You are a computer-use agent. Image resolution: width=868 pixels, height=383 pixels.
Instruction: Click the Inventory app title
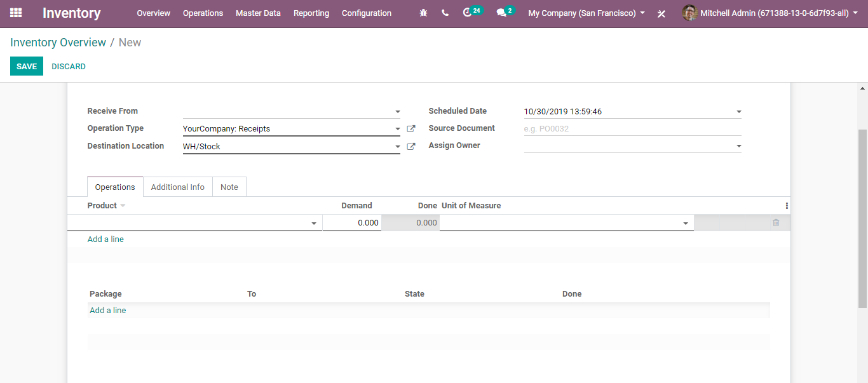click(72, 13)
